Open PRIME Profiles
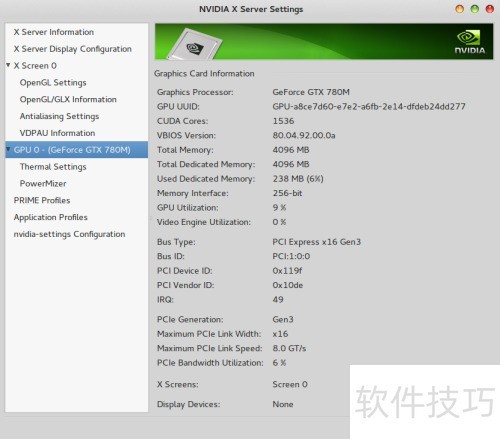 (x=42, y=200)
